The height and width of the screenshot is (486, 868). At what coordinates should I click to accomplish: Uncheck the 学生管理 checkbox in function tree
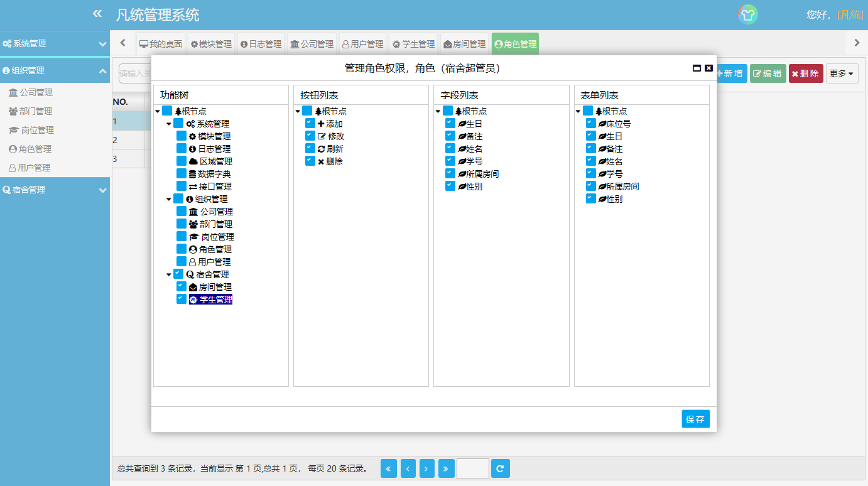tap(182, 299)
